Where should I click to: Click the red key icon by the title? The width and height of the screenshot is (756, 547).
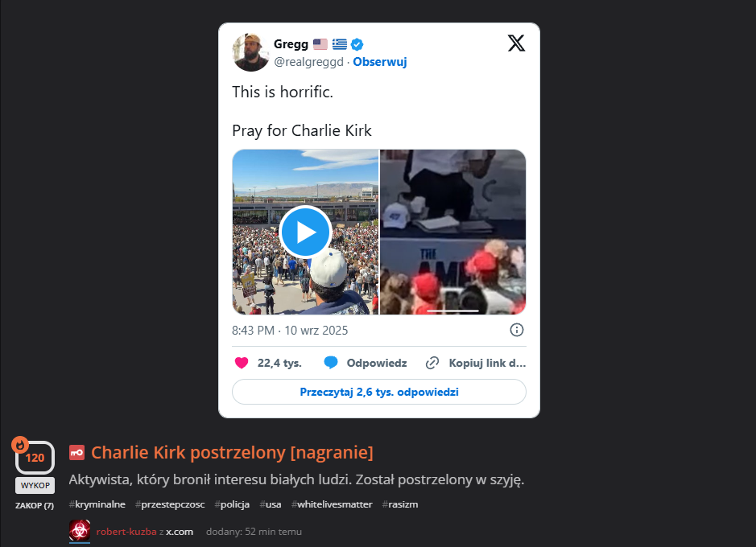[x=76, y=453]
